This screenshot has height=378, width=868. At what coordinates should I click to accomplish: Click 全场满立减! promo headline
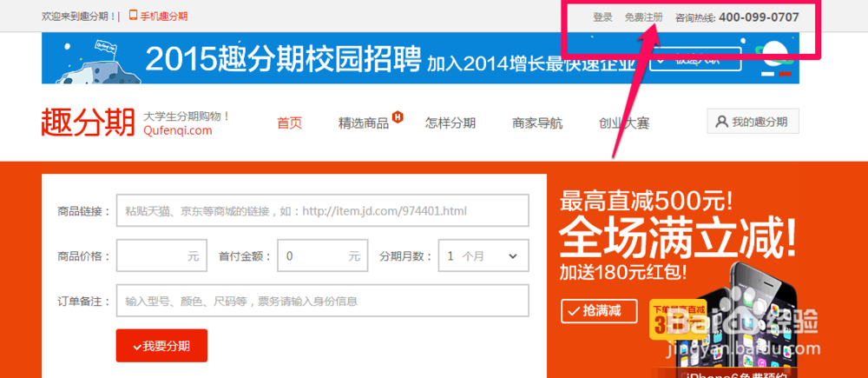click(x=678, y=237)
